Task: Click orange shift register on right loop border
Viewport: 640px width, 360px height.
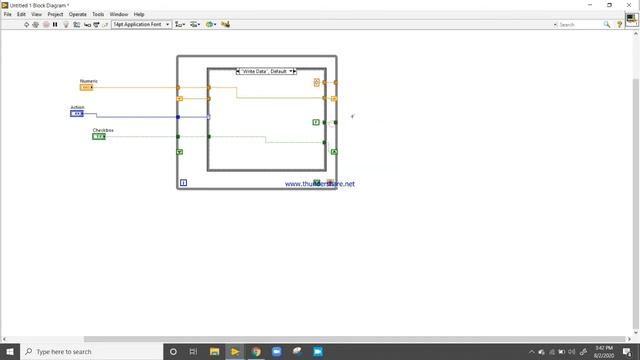Action: [x=334, y=98]
